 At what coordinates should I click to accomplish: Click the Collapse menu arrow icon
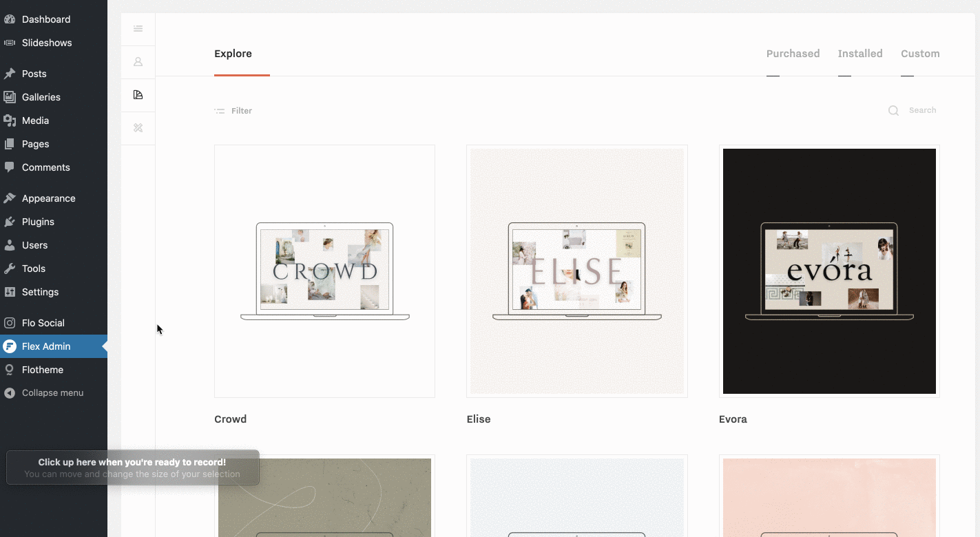point(10,393)
